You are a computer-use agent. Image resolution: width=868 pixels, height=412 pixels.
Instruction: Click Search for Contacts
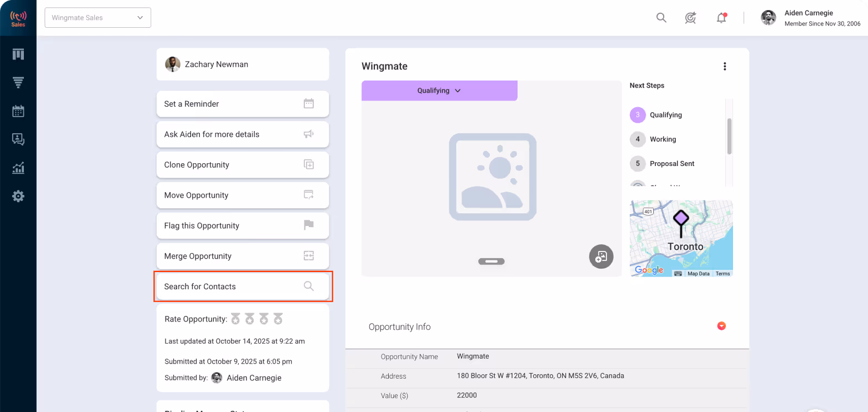tap(243, 287)
